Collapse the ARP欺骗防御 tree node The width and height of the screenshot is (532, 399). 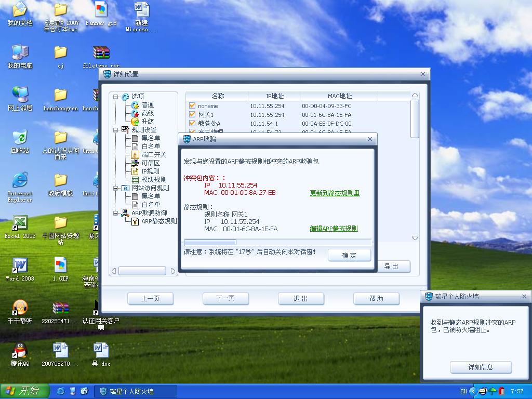[x=115, y=213]
